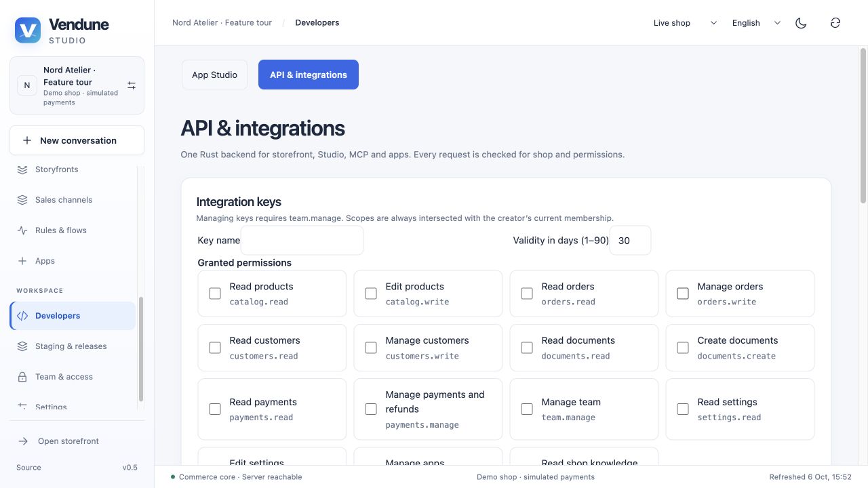This screenshot has height=488, width=868.
Task: Click the sidebar navigation scrollbar
Action: (141, 349)
